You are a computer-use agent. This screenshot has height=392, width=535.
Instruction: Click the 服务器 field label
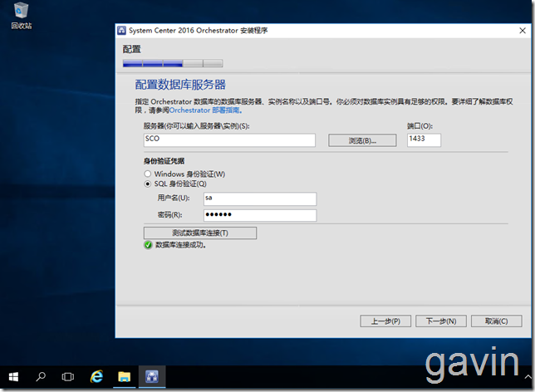tap(196, 126)
